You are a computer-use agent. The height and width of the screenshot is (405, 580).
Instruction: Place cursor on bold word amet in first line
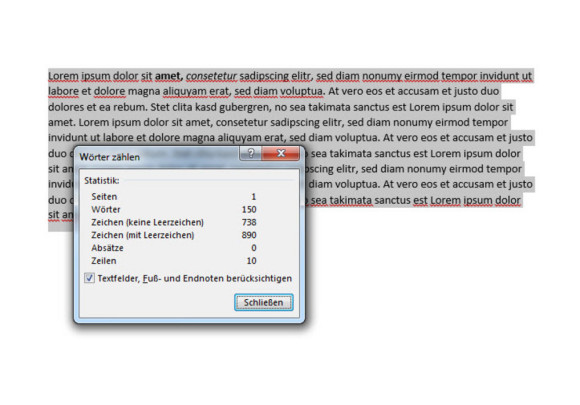(168, 76)
